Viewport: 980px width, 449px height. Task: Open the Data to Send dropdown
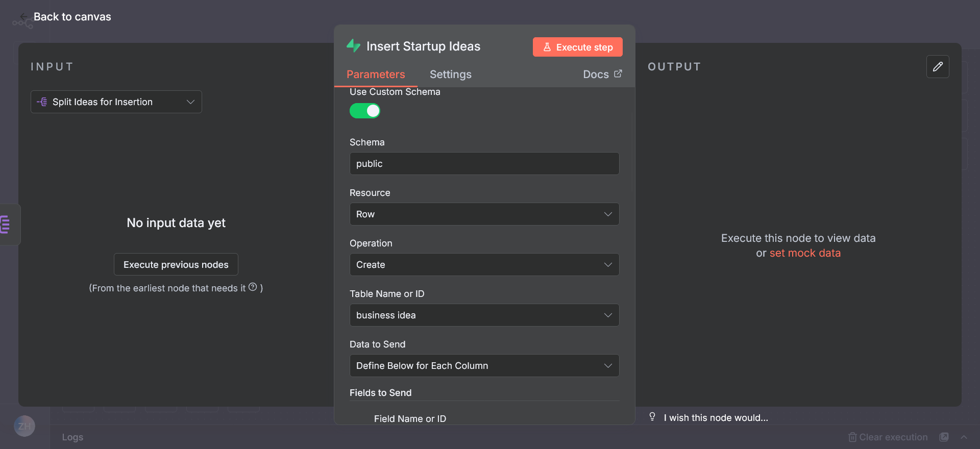(x=484, y=366)
